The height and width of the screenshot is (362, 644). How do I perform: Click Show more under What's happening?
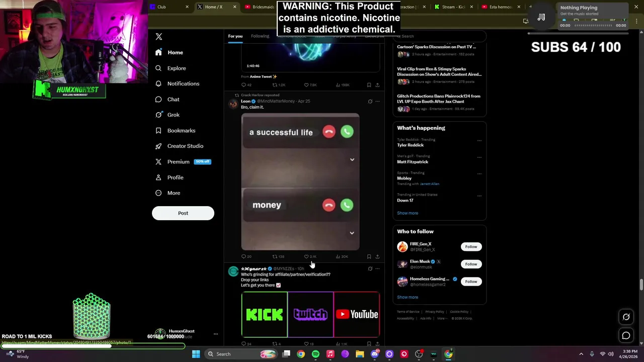(408, 213)
